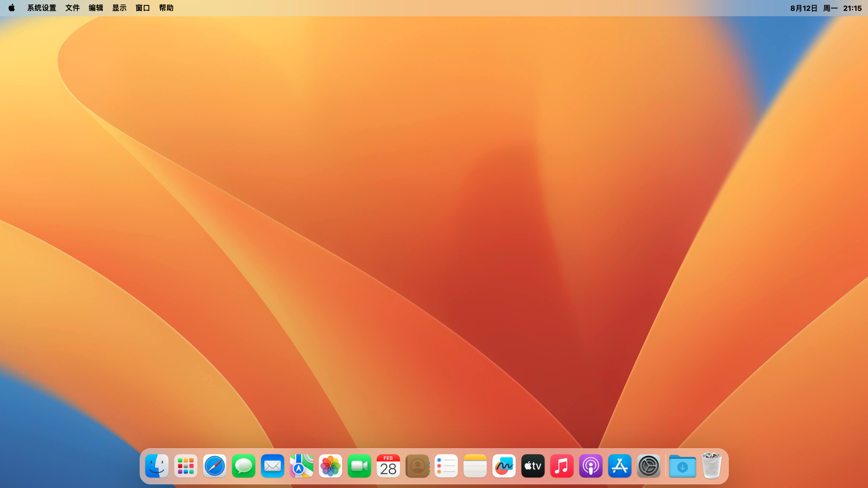The width and height of the screenshot is (868, 488).
Task: Open the 显示 menu in menu bar
Action: (119, 8)
